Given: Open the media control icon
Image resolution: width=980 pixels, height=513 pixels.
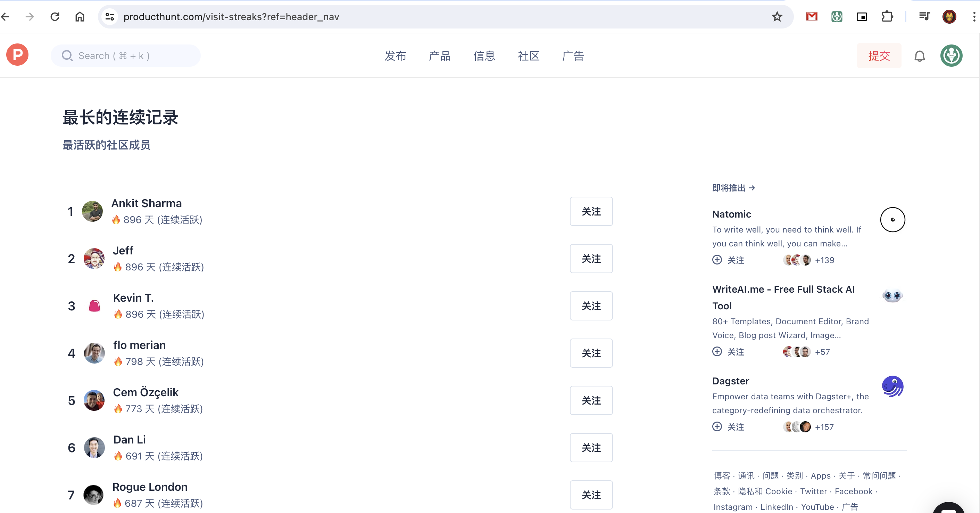Looking at the screenshot, I should (924, 16).
